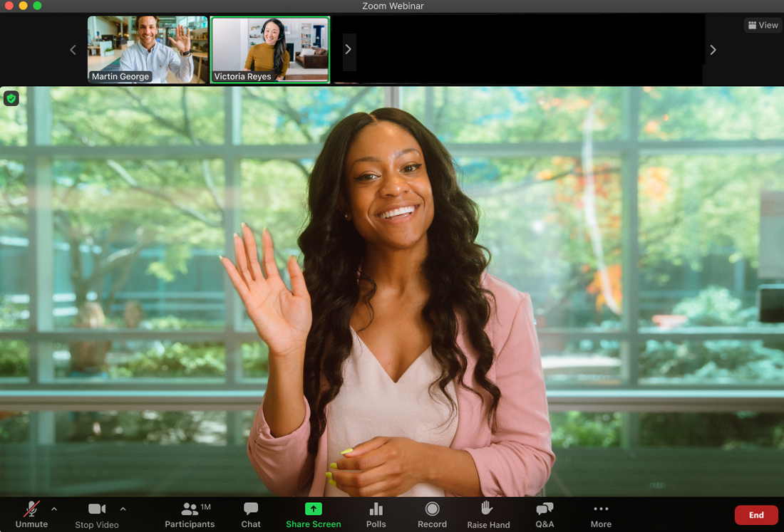784x532 pixels.
Task: Close the Zoom Webinar window
Action: pyautogui.click(x=9, y=6)
